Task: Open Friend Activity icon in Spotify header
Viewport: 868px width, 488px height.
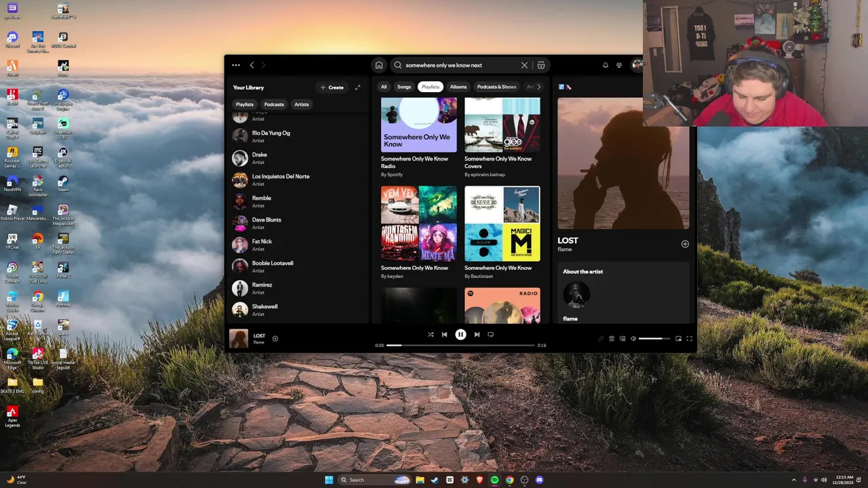Action: 619,65
